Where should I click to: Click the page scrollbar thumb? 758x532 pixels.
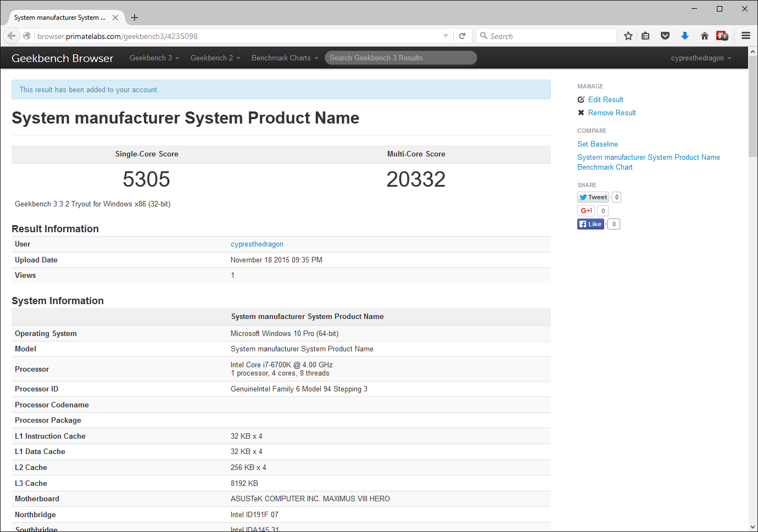(x=753, y=107)
